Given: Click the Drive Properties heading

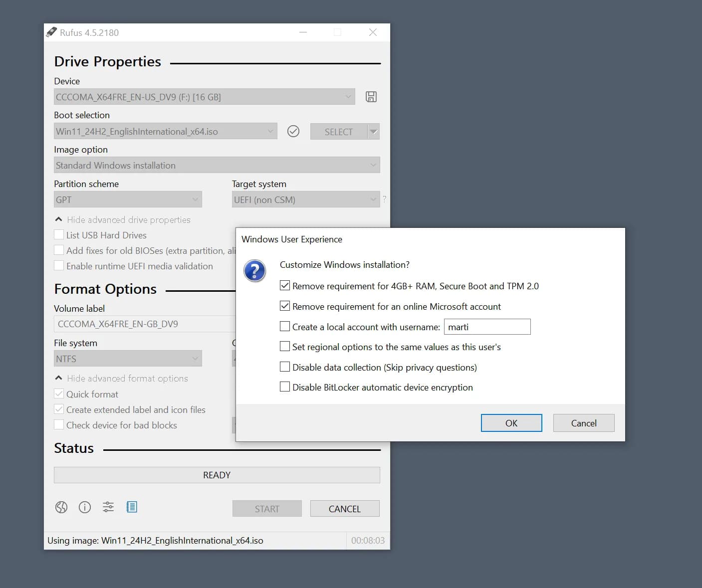Looking at the screenshot, I should pos(108,61).
